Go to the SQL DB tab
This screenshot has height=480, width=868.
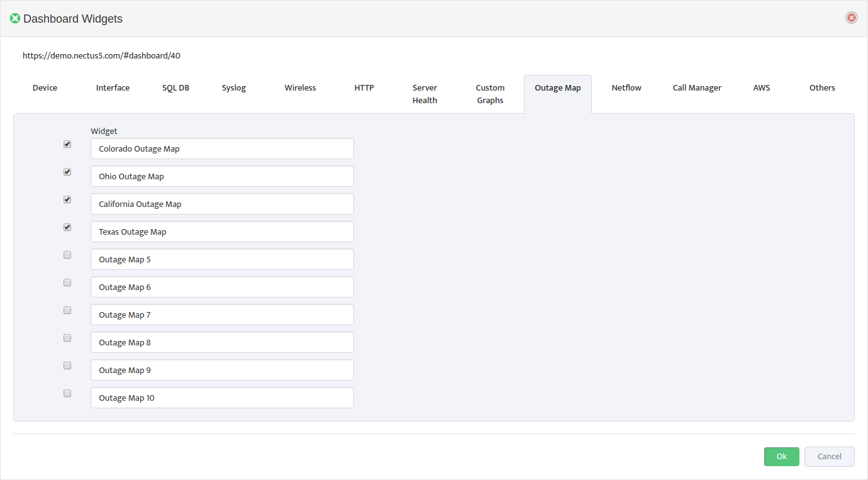175,88
